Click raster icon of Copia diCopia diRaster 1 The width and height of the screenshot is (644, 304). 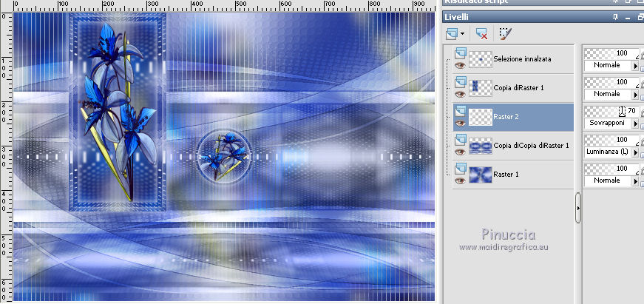[461, 139]
